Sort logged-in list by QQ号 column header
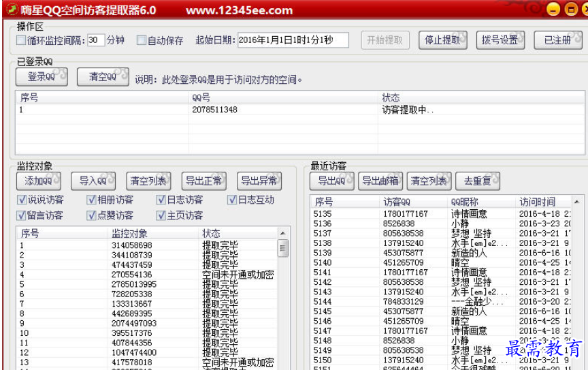Viewport: 588px width, 370px height. click(x=283, y=97)
